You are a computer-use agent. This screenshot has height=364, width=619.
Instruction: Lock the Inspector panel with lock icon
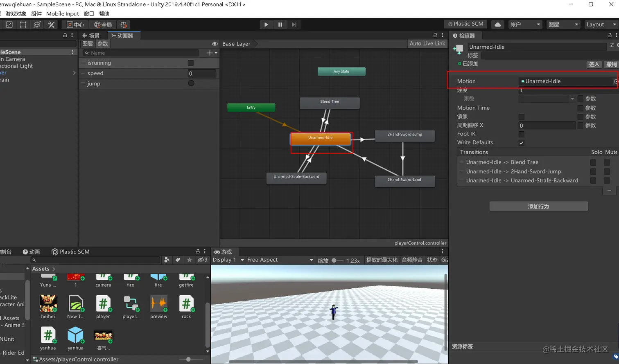(x=610, y=35)
